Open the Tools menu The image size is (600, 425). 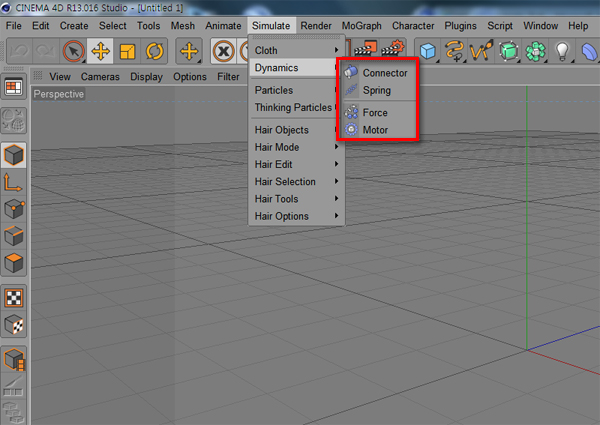(x=148, y=26)
